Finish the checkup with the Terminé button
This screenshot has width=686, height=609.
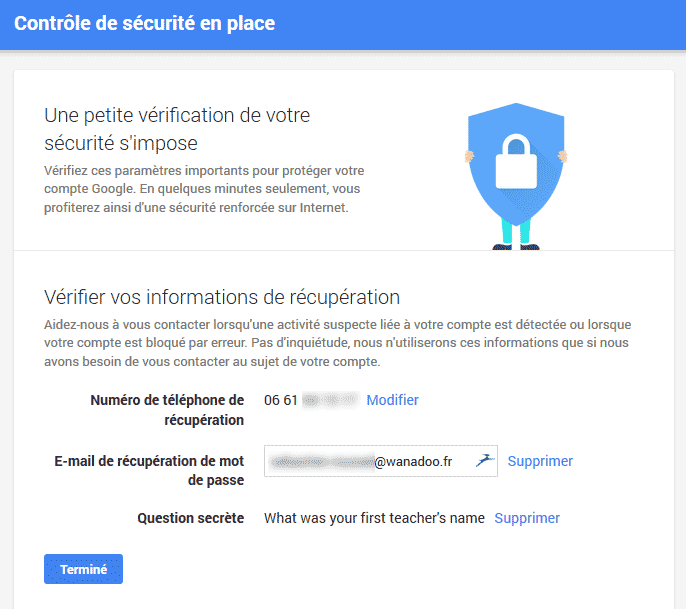point(83,569)
